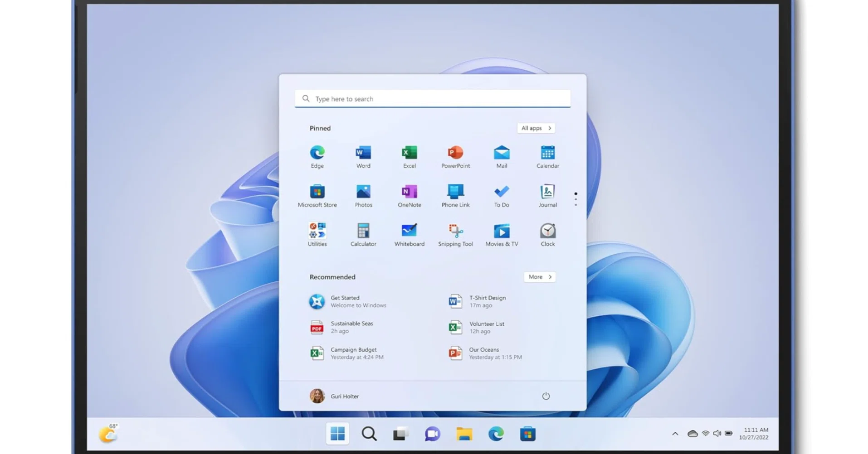The height and width of the screenshot is (454, 868).
Task: Open the Mail app
Action: click(x=502, y=157)
